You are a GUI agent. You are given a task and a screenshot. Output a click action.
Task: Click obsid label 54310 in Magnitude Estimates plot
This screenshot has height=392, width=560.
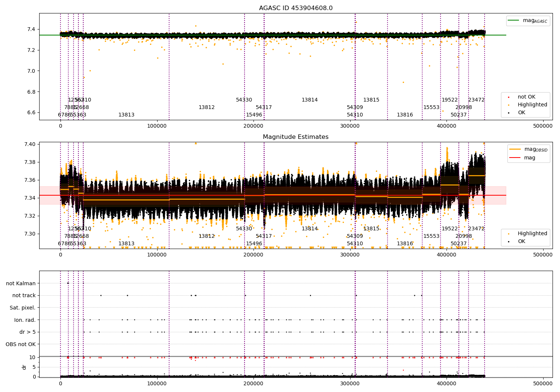coord(355,244)
